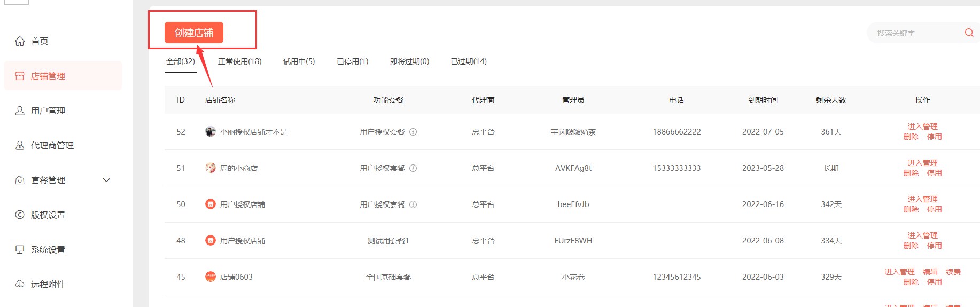
Task: Click 进入管理 for shop ID 48
Action: [923, 235]
